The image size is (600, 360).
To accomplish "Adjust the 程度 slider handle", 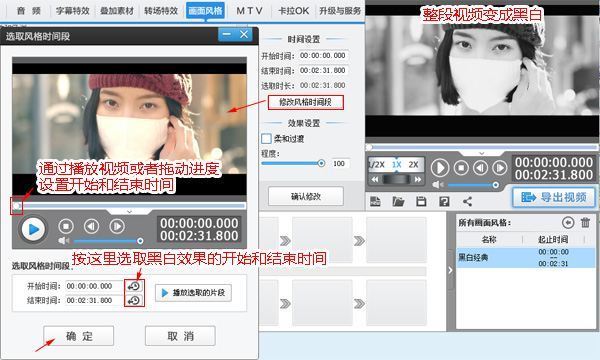I will tap(321, 163).
